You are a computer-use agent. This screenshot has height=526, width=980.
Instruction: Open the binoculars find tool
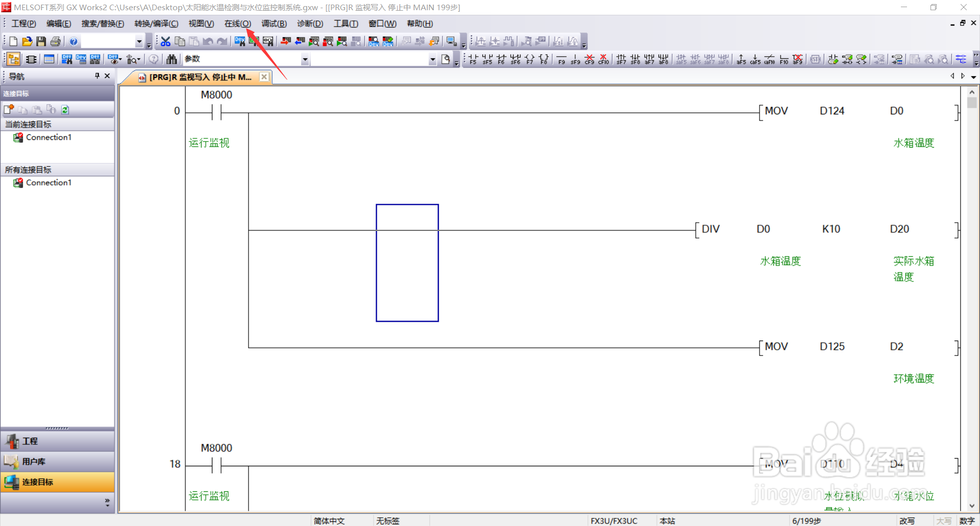pyautogui.click(x=172, y=59)
